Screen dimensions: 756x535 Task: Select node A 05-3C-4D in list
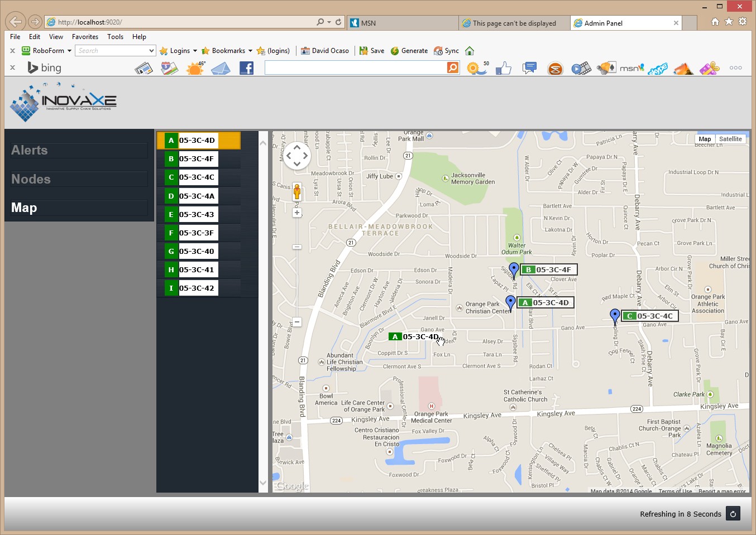[199, 140]
